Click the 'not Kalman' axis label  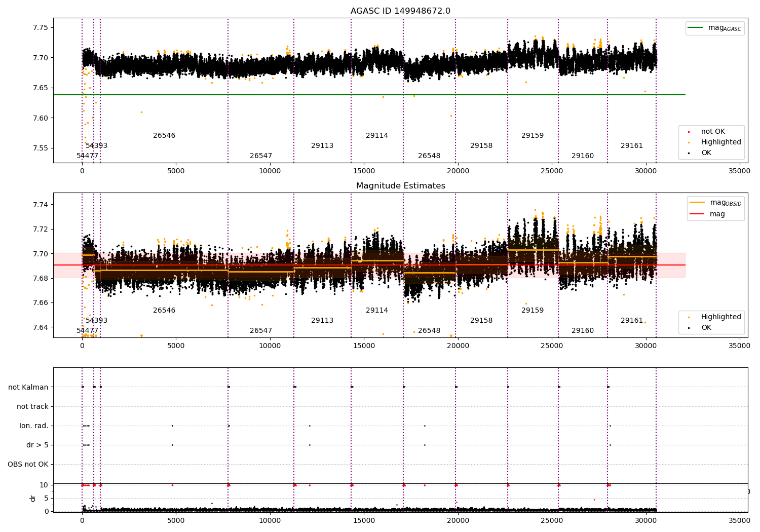pos(28,388)
